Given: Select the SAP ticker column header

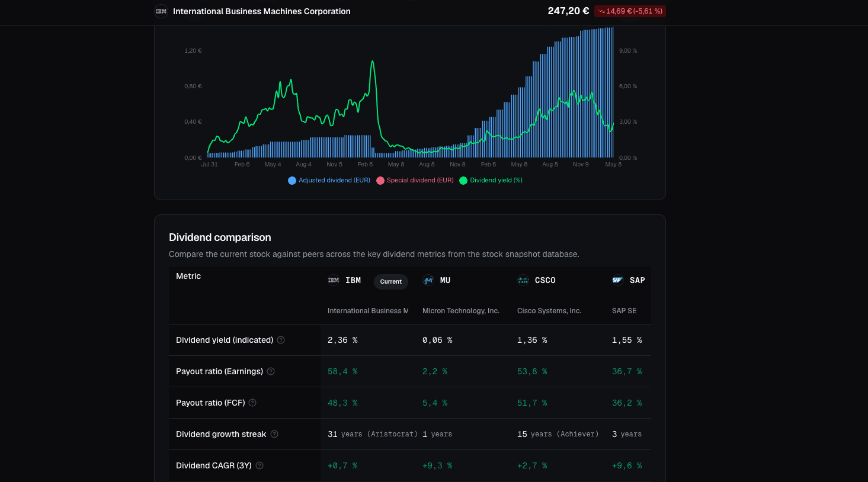Looking at the screenshot, I should [x=637, y=280].
